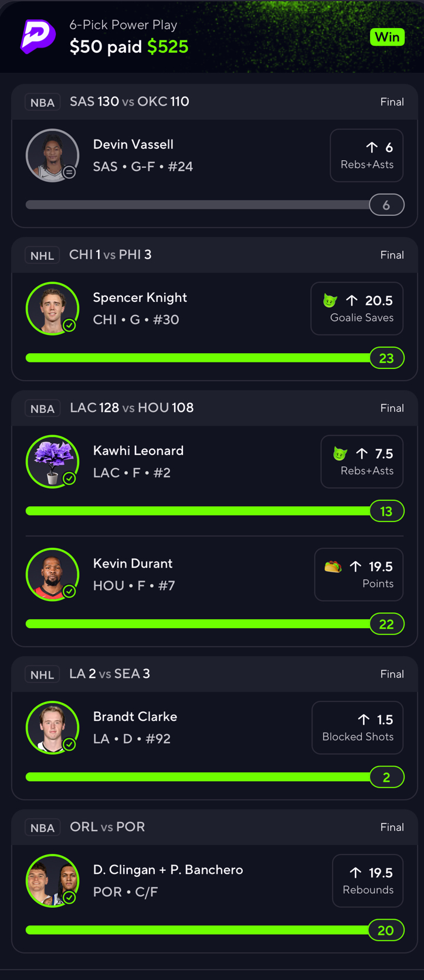Select the NHL tag on LA vs SEA game
This screenshot has height=980, width=424.
[x=42, y=675]
